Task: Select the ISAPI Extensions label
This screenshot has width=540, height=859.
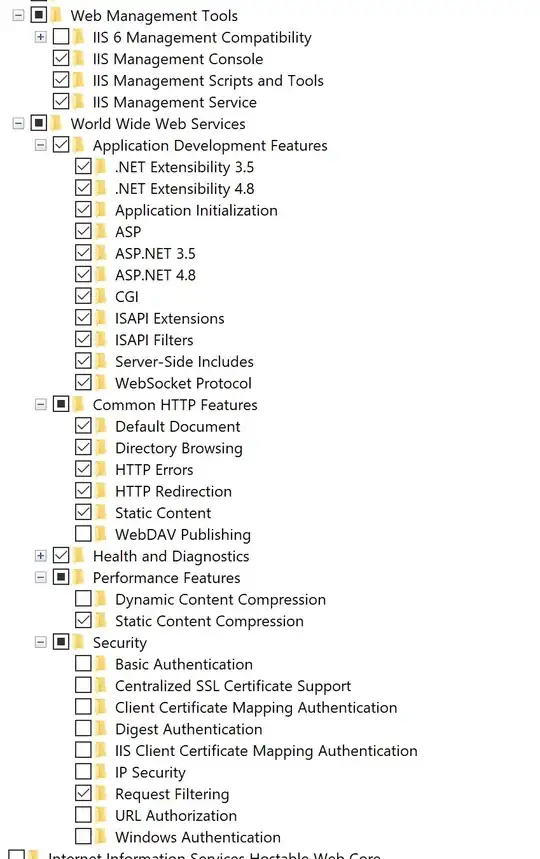Action: point(169,318)
